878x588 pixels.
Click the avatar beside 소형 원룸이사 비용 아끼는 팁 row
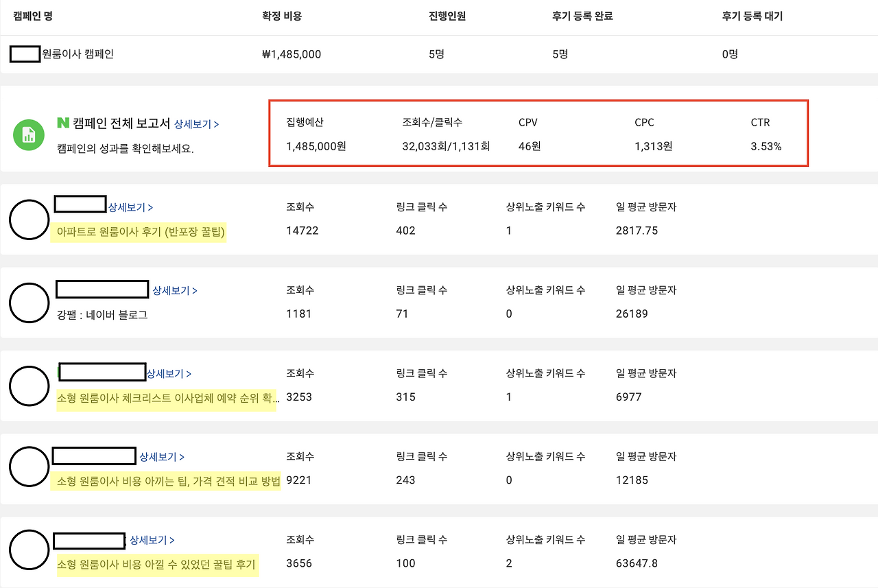coord(29,468)
